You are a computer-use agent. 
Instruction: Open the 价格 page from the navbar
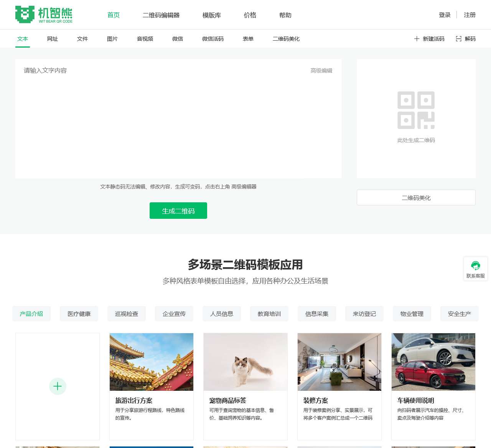click(x=250, y=15)
